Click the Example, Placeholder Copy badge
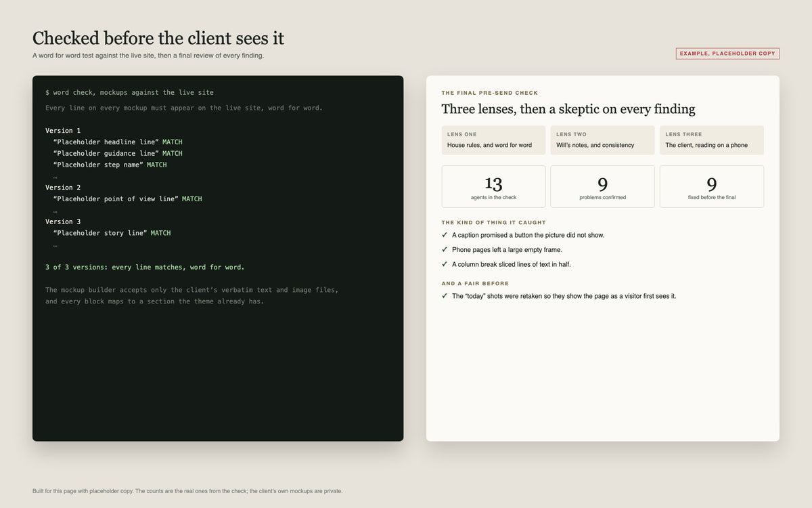Viewport: 812px width, 508px height. tap(727, 54)
